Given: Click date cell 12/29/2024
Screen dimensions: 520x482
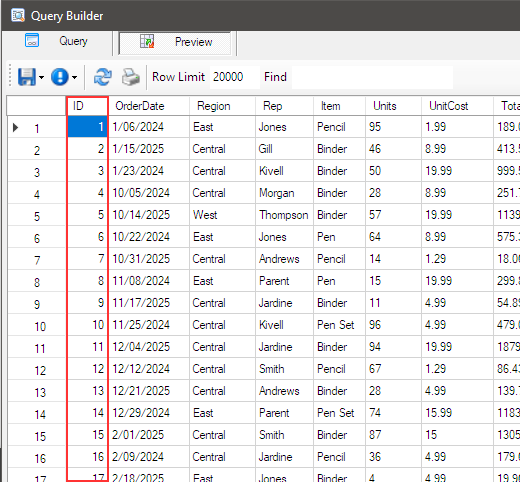Looking at the screenshot, I should pyautogui.click(x=149, y=413).
